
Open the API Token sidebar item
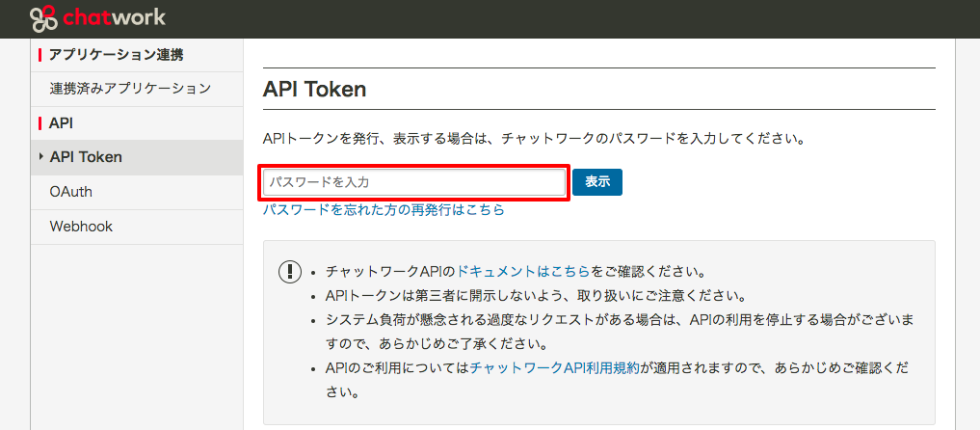86,157
